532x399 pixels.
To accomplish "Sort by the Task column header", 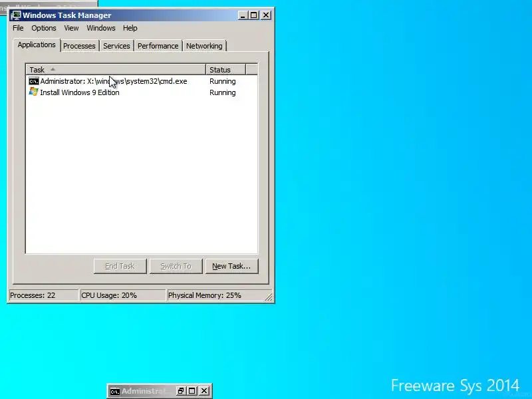I will pos(116,70).
